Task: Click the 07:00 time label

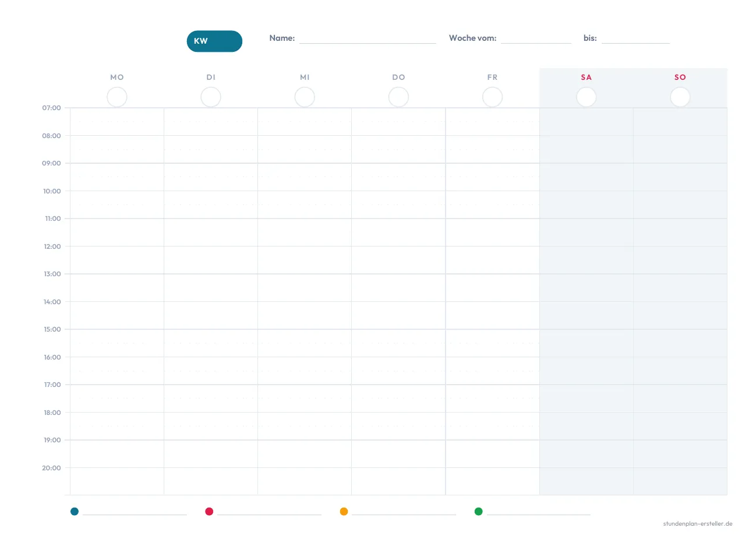Action: point(51,108)
